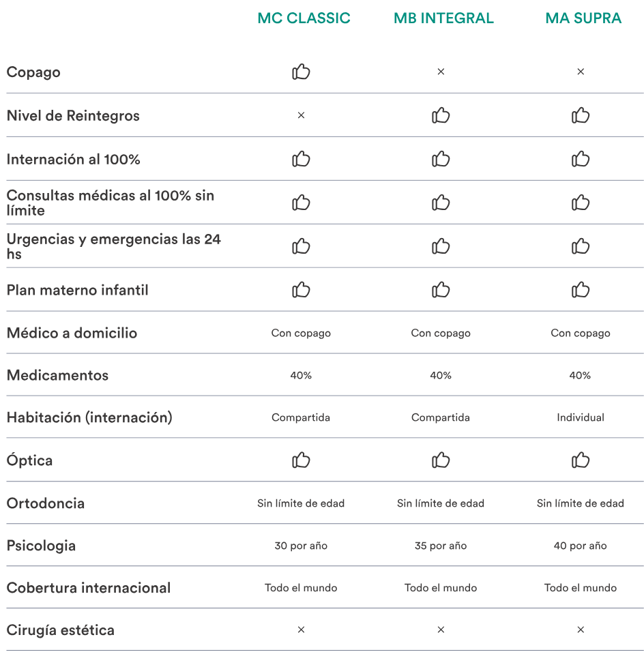Image resolution: width=644 pixels, height=665 pixels.
Task: Click thumbs-up for Nivel de Reintegros MB Integral
Action: pos(441,115)
